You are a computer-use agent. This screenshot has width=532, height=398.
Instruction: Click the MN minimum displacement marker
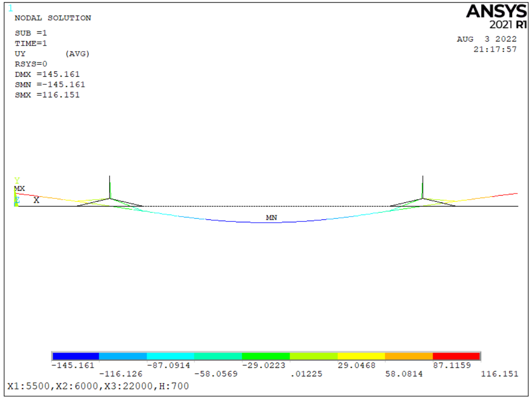tap(271, 217)
